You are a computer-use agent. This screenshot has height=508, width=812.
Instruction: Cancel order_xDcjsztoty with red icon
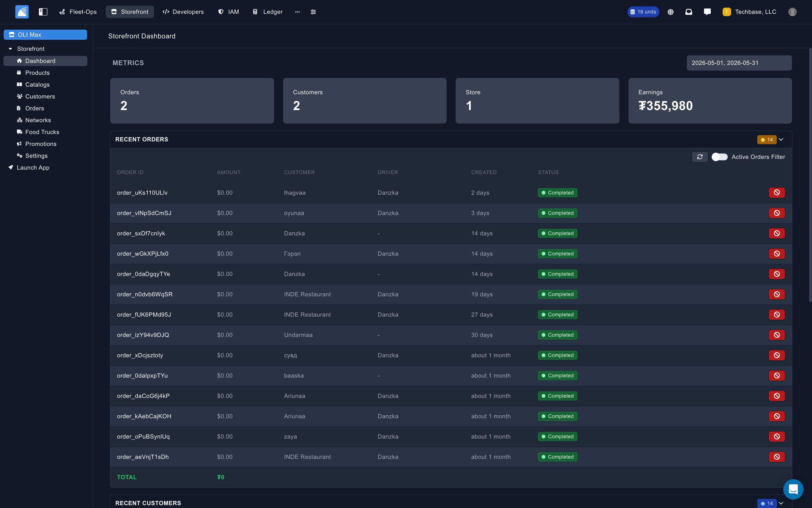pyautogui.click(x=776, y=355)
